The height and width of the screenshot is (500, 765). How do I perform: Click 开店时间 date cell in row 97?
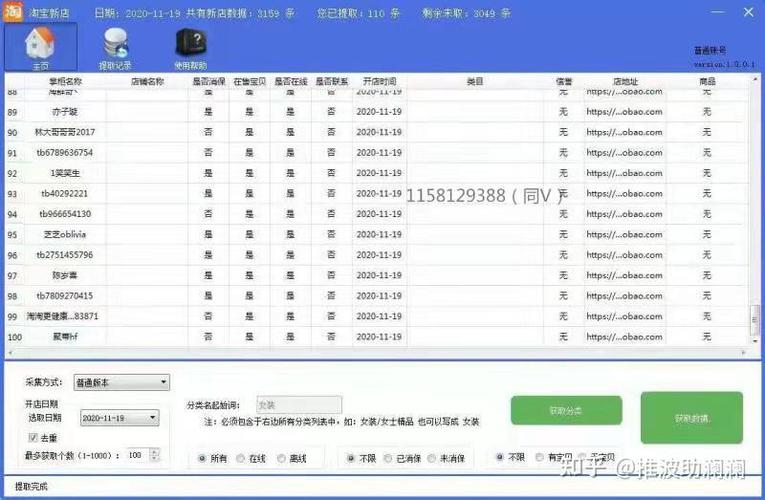(x=379, y=276)
